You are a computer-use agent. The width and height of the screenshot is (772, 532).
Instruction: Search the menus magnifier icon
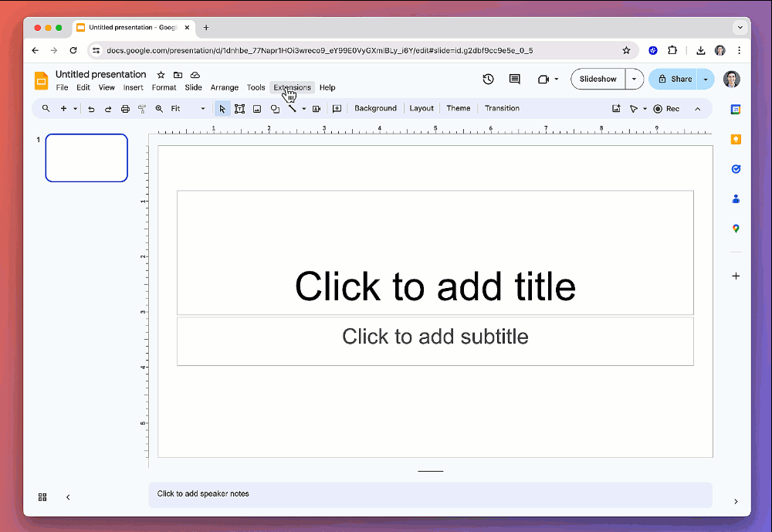coord(46,108)
